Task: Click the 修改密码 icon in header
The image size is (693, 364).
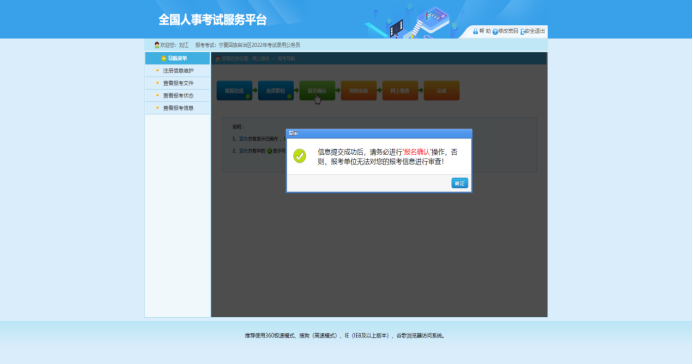Action: click(495, 31)
